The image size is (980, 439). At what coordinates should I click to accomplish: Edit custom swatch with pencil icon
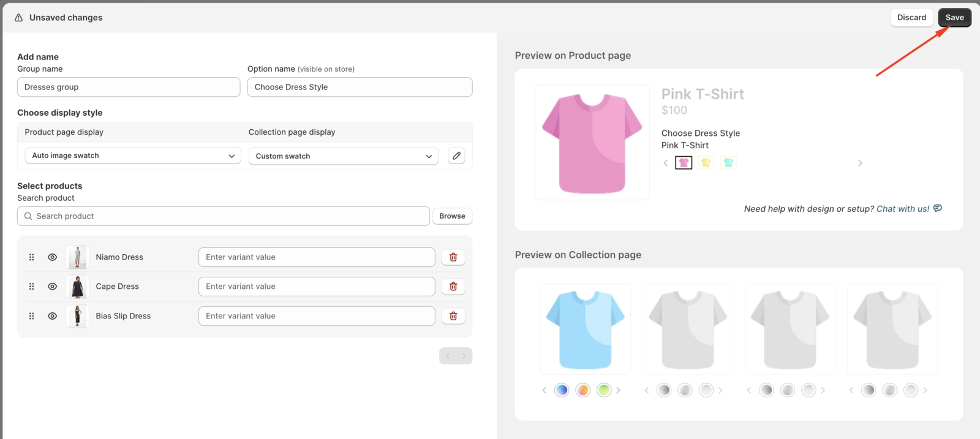(456, 156)
